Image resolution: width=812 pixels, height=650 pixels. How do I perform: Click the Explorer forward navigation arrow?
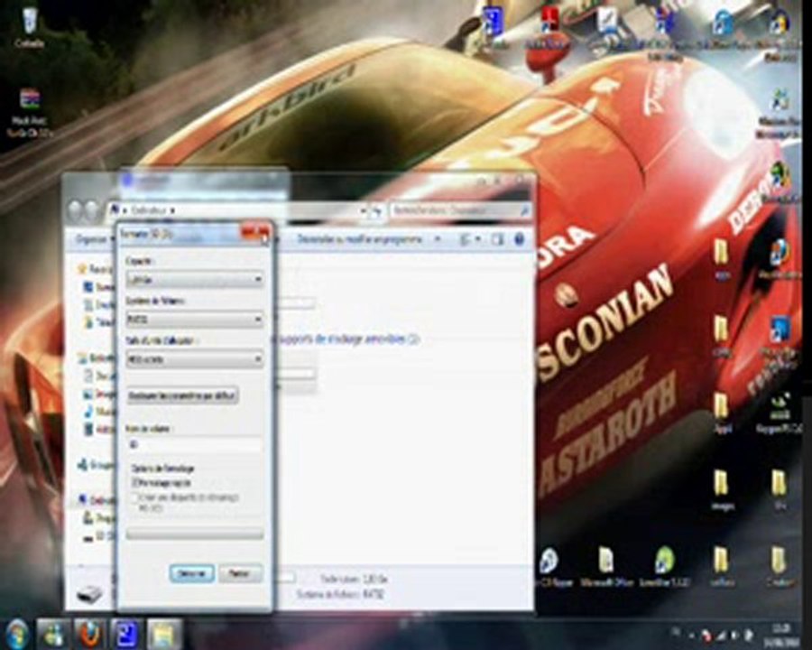[x=92, y=210]
